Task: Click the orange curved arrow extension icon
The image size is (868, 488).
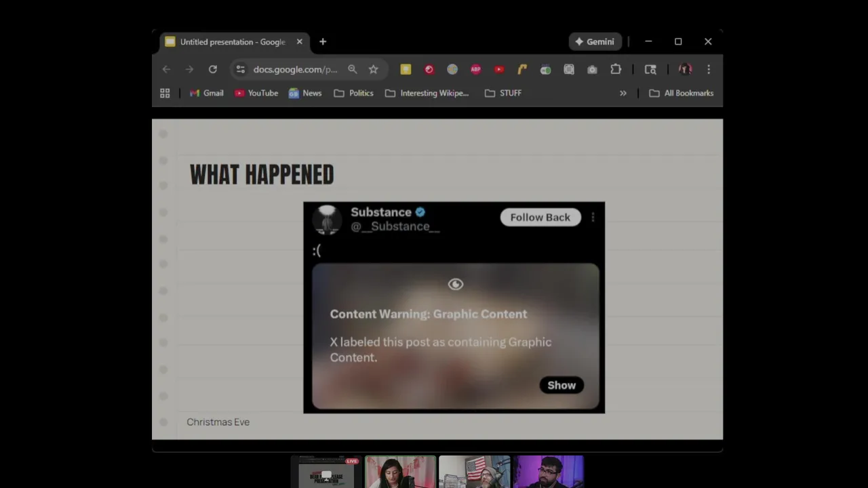Action: tap(522, 69)
